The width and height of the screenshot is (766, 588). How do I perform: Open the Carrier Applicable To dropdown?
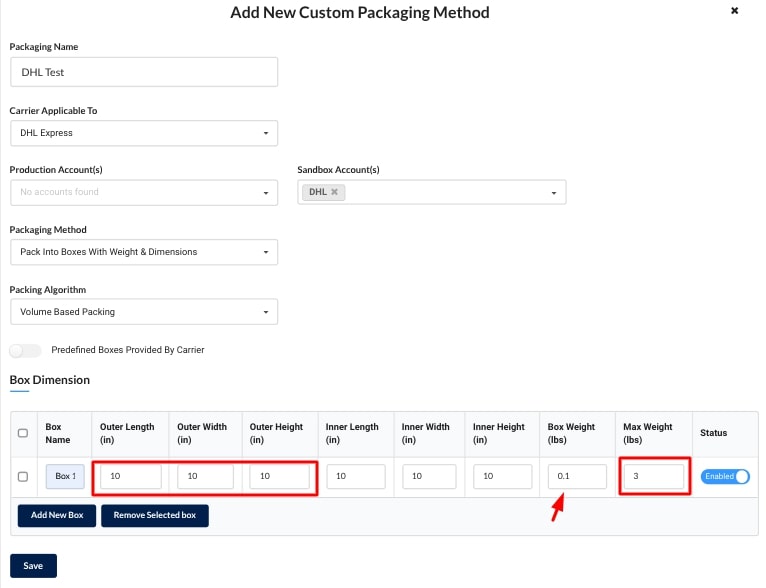click(144, 133)
